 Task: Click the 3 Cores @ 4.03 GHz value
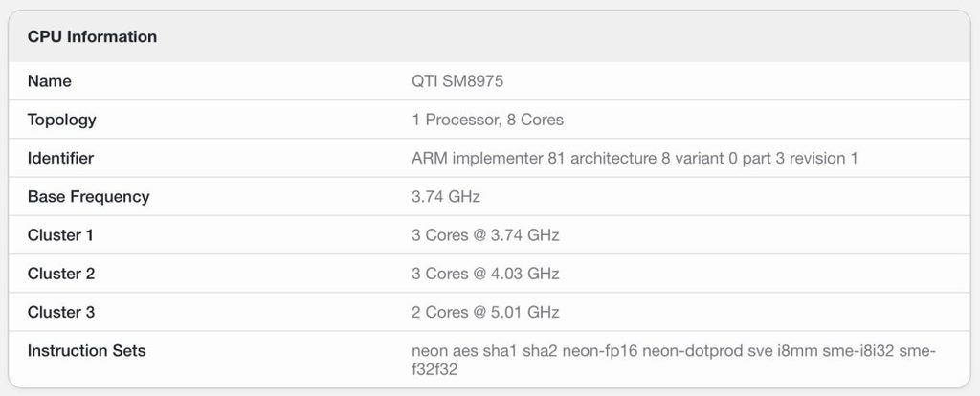coord(485,274)
